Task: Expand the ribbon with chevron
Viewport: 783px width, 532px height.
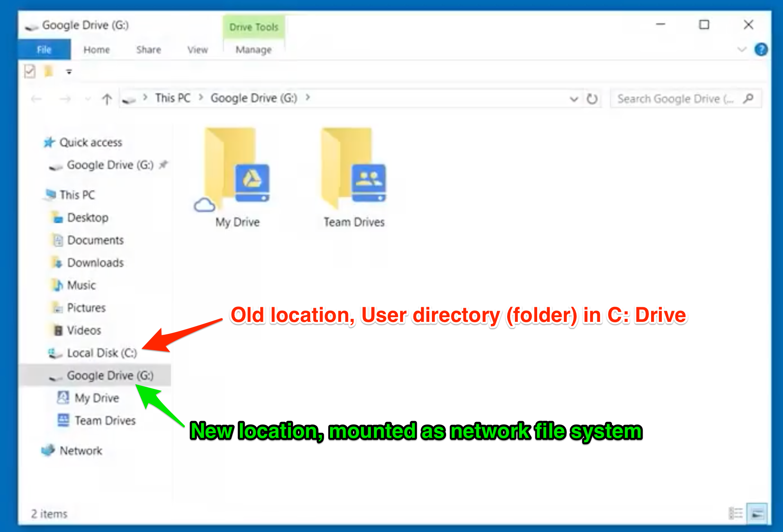Action: point(742,49)
